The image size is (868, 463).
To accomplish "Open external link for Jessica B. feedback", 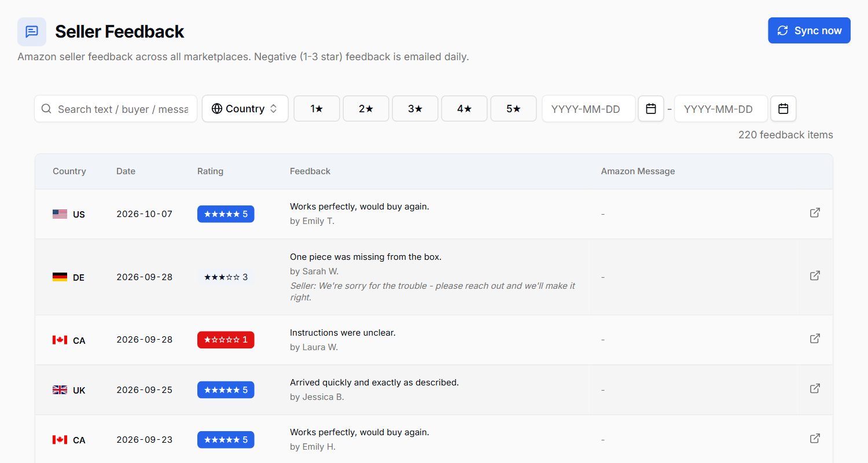I will pos(815,388).
